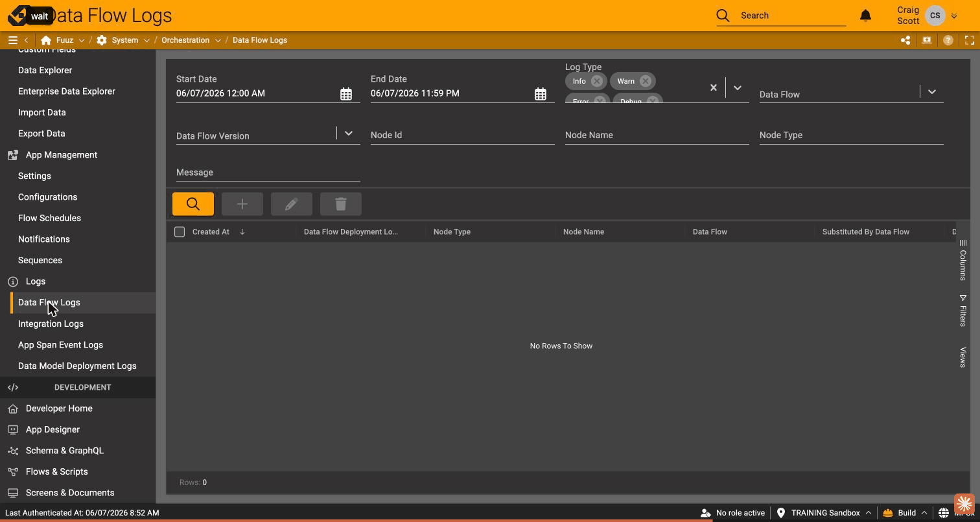Click the edit pencil toolbar button
The height and width of the screenshot is (522, 980).
[x=292, y=204]
